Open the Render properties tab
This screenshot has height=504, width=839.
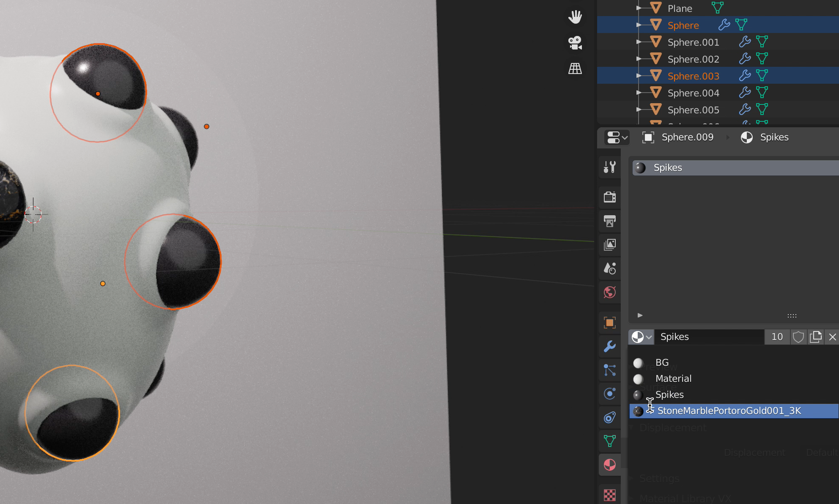coord(609,197)
